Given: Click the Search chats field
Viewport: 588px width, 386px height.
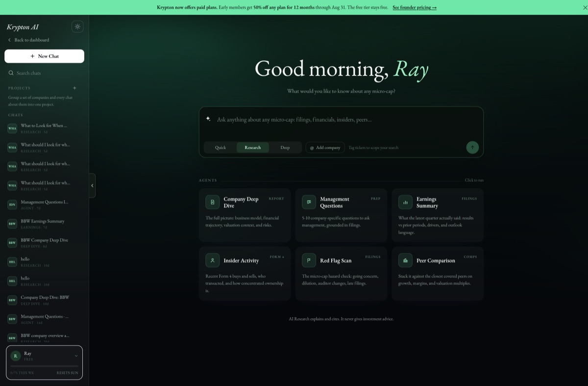Looking at the screenshot, I should click(44, 73).
